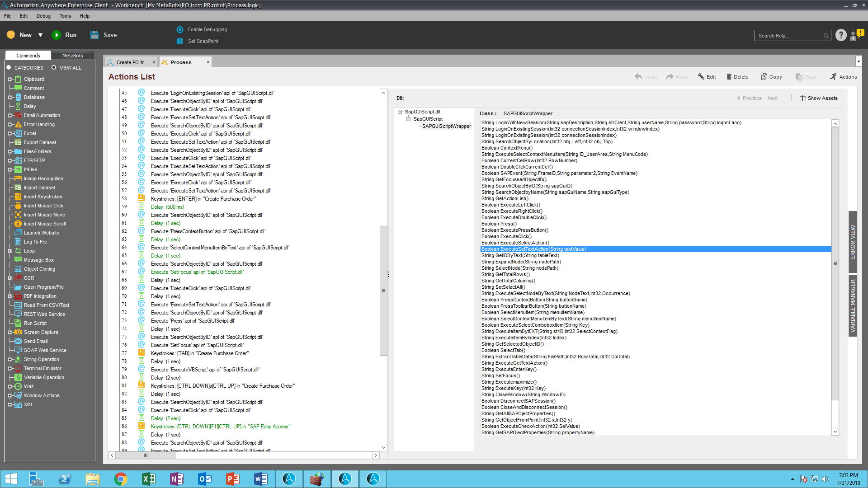Screen dimensions: 868x488
Task: Click the Edit pencil icon
Action: [x=701, y=77]
